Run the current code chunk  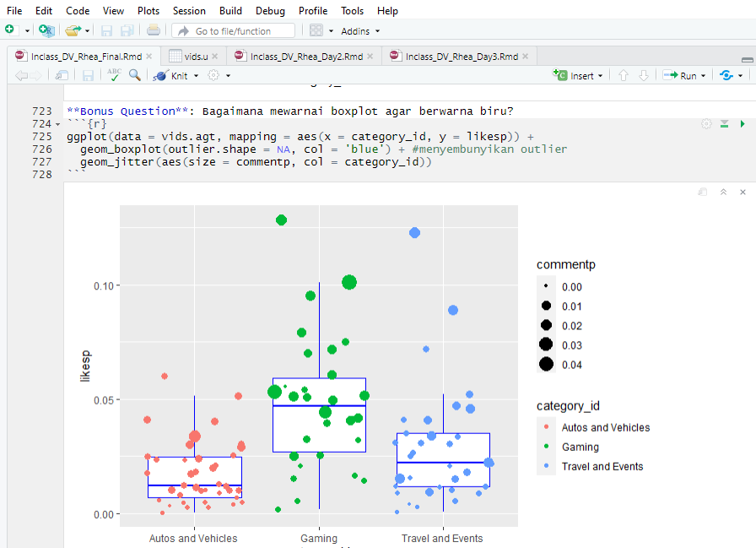pos(742,123)
